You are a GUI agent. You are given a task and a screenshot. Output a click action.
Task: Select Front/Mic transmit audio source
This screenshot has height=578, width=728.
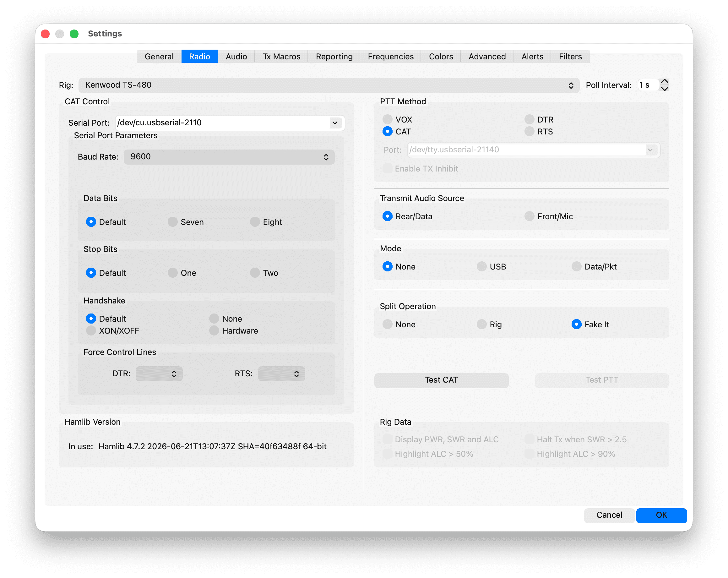coord(549,216)
